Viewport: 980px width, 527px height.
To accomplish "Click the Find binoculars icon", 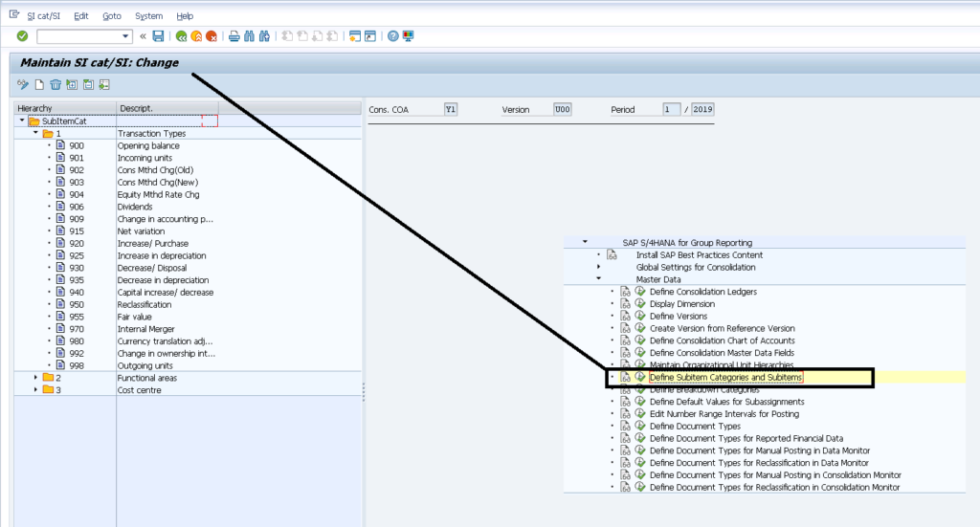I will point(250,36).
